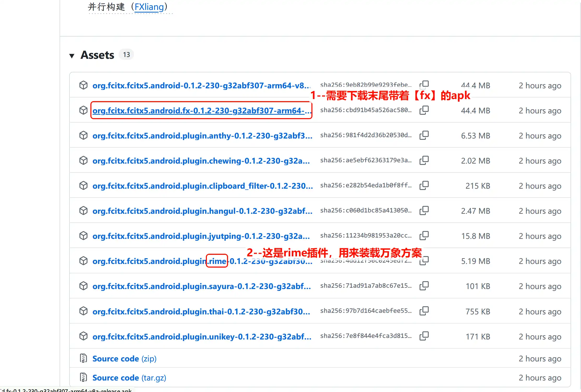Screen dimensions: 581x392
Task: Open FXliang profile link
Action: tap(149, 7)
